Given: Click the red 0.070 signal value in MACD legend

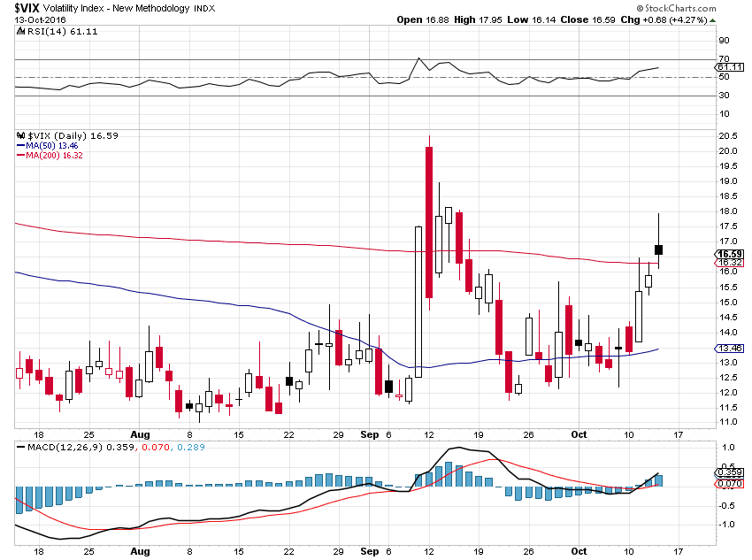Looking at the screenshot, I should click(x=156, y=447).
